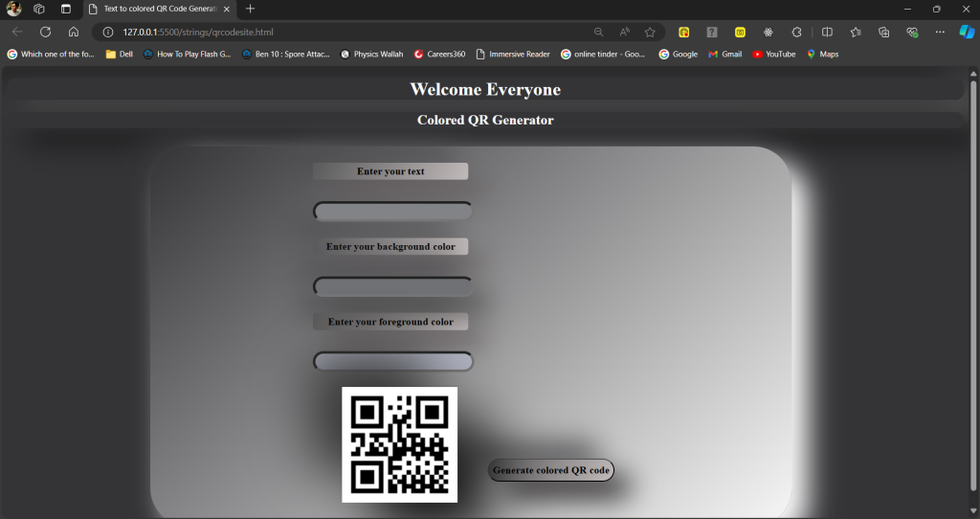The width and height of the screenshot is (980, 519).
Task: Click the profile avatar picture
Action: [13, 9]
